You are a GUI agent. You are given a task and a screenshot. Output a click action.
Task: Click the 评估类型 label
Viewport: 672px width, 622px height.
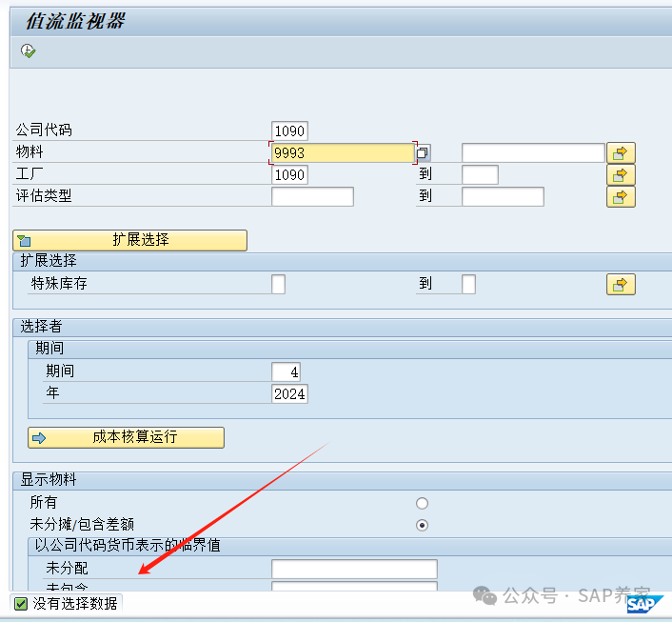(44, 196)
